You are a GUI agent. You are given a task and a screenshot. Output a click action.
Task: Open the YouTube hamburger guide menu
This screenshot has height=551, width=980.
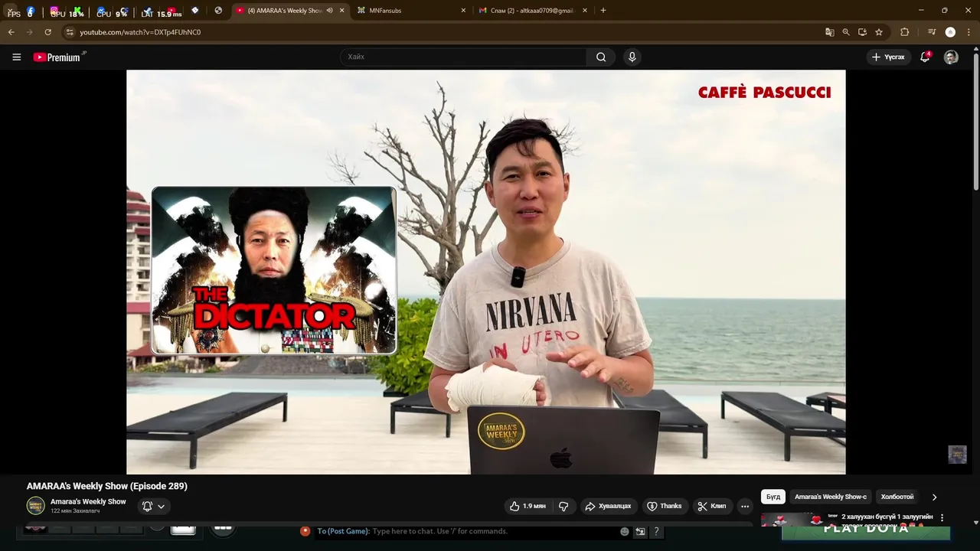coord(16,57)
